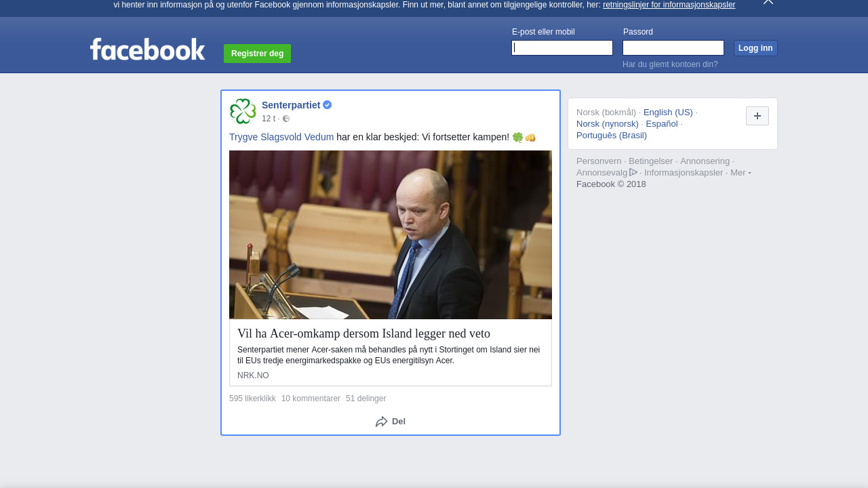Focus the E-post eller mobil input field
868x488 pixels.
(x=562, y=47)
